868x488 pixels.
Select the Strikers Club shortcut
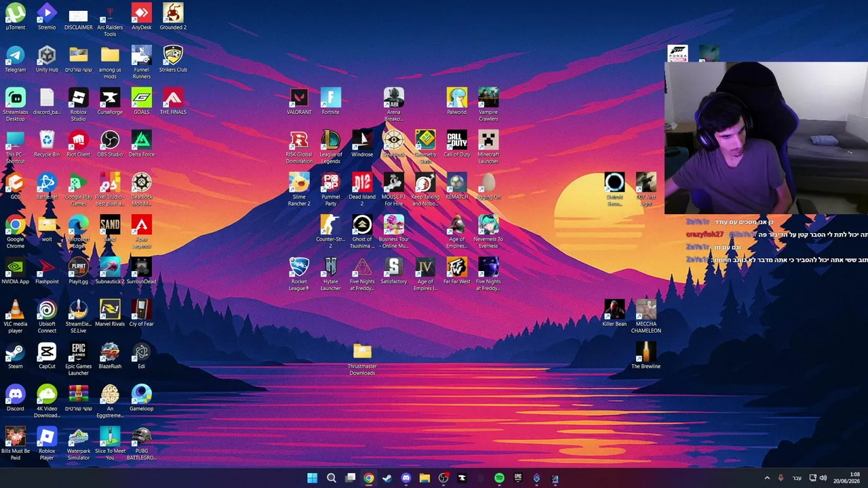(173, 60)
